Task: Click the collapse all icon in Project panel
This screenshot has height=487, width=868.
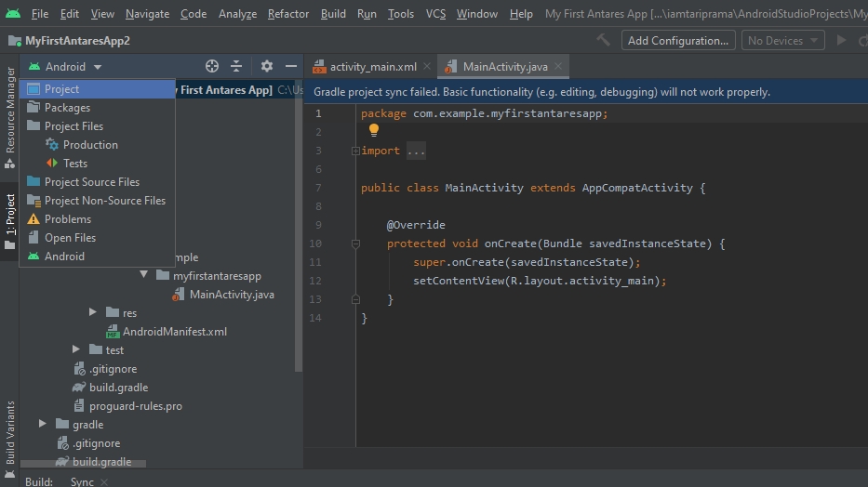Action: point(236,66)
